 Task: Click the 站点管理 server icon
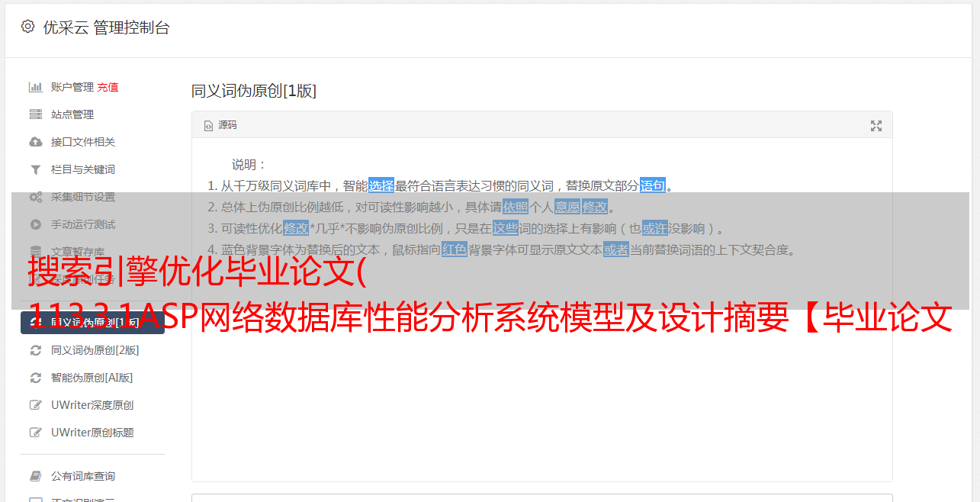click(35, 114)
